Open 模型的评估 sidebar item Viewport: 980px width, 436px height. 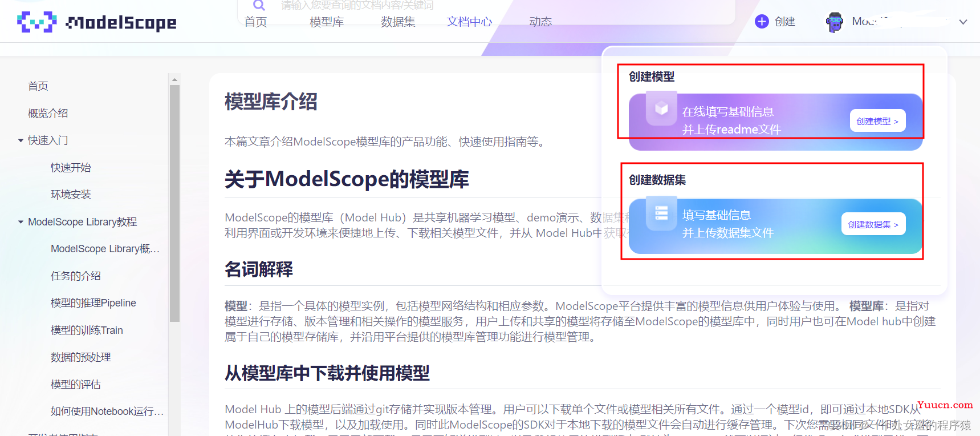click(x=76, y=385)
